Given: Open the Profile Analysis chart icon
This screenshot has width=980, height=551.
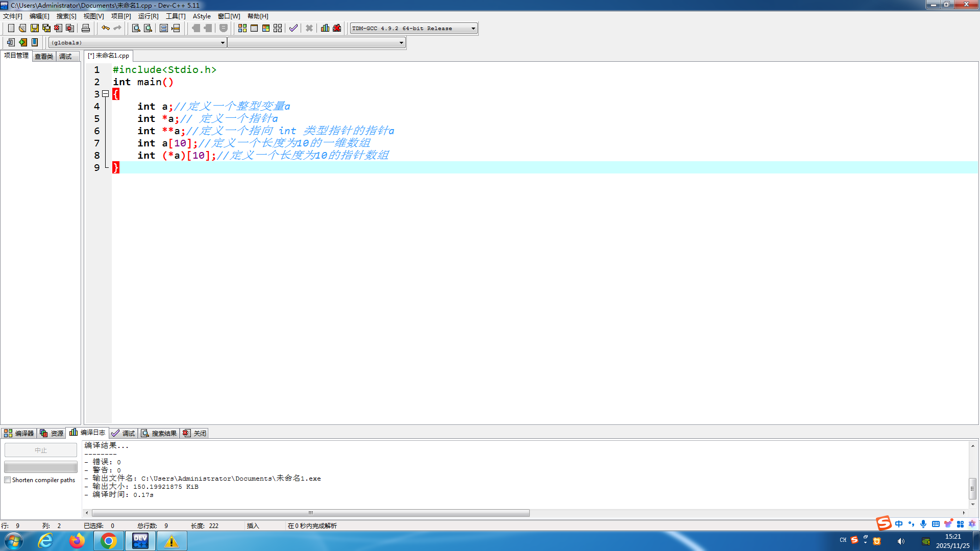Looking at the screenshot, I should pos(325,28).
